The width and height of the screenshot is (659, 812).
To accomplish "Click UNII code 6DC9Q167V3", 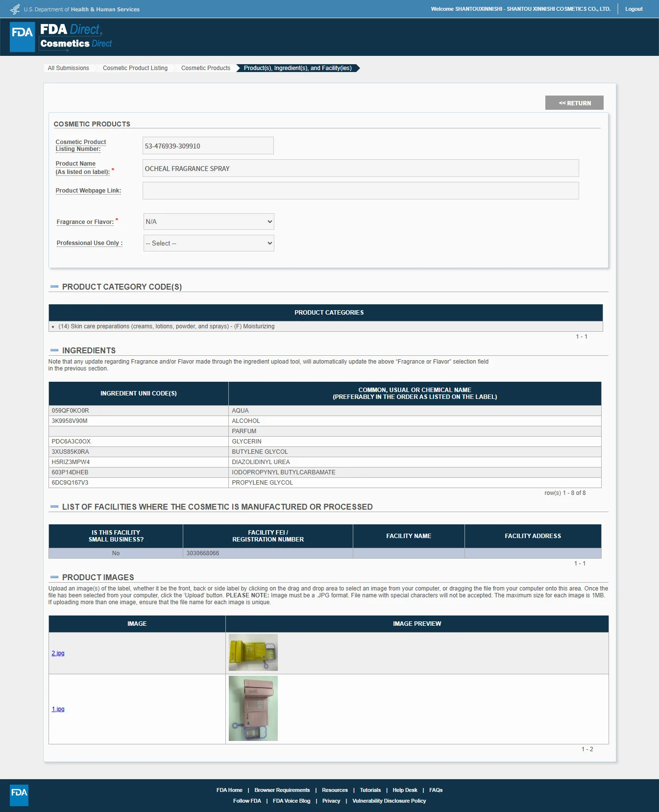I will point(70,483).
